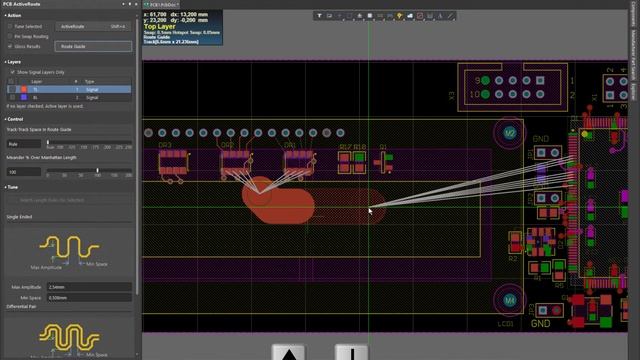The width and height of the screenshot is (640, 360).
Task: Click the tune length icon in Active Bar
Action: coord(390,16)
